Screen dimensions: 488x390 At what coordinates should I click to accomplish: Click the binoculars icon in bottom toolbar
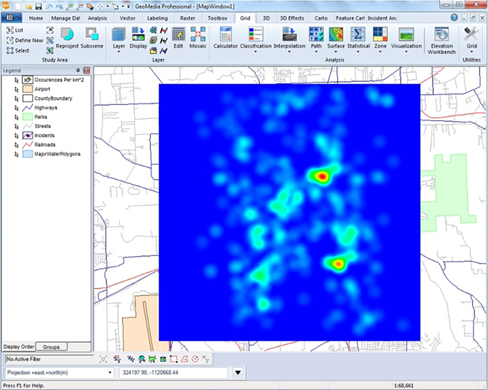[x=142, y=359]
